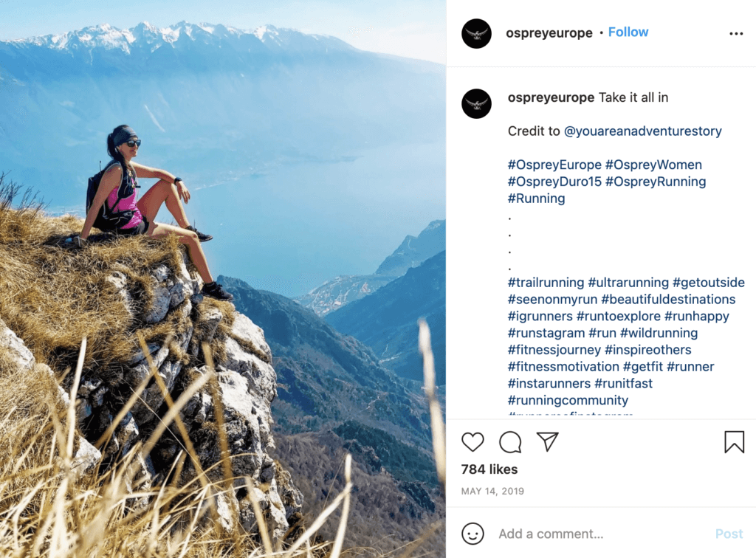Follow the ospreyeurope account
This screenshot has height=558, width=756.
pyautogui.click(x=628, y=32)
